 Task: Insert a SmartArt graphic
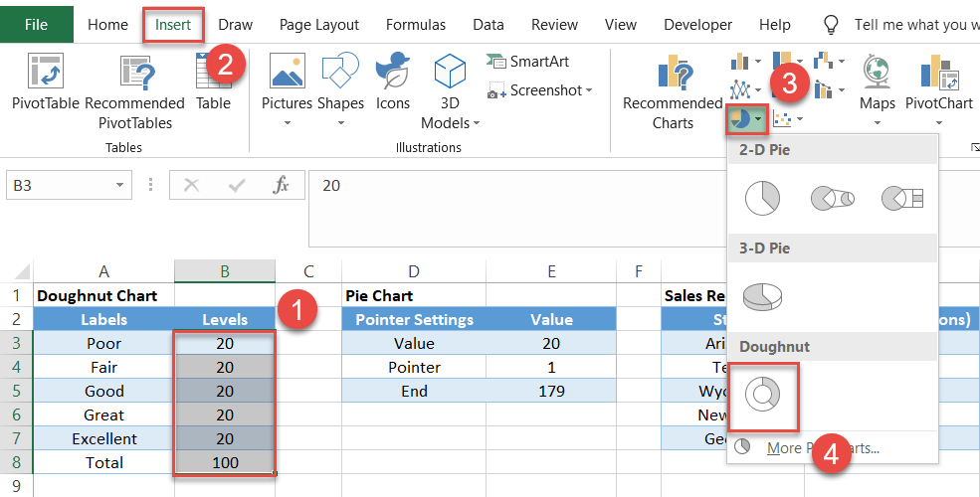528,62
